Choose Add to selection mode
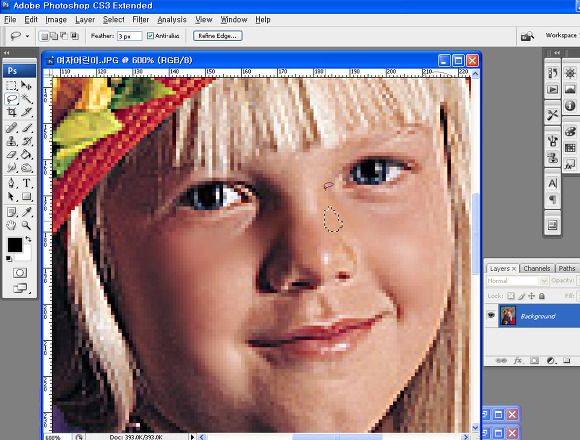The image size is (580, 440). [x=54, y=36]
